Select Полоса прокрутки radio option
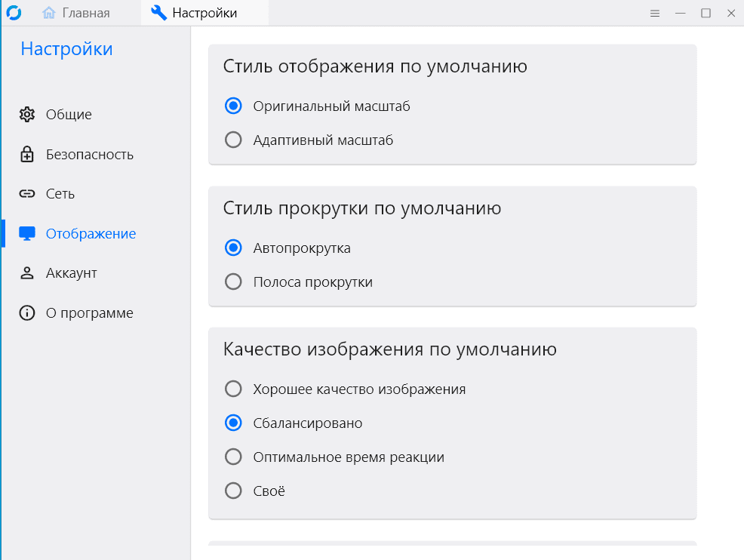 point(234,282)
